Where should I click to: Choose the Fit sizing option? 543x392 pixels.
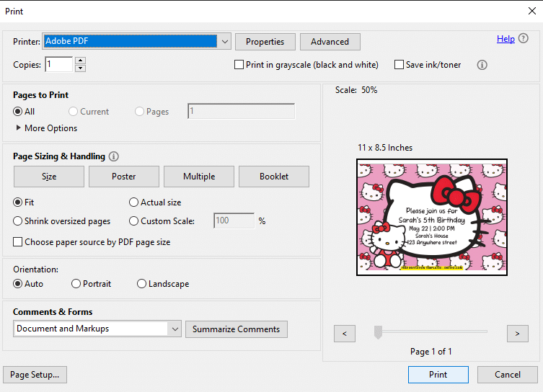(17, 202)
